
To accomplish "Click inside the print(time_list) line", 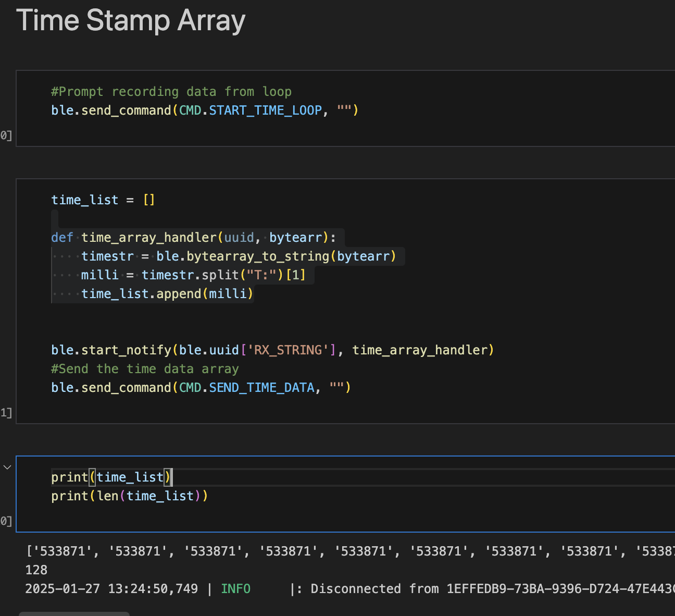I will click(x=111, y=477).
